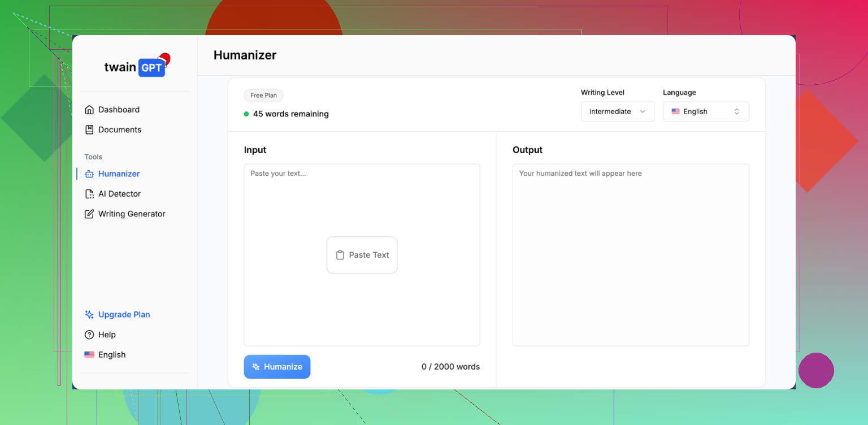Click the Free Plan badge
This screenshot has width=868, height=425.
pyautogui.click(x=263, y=96)
